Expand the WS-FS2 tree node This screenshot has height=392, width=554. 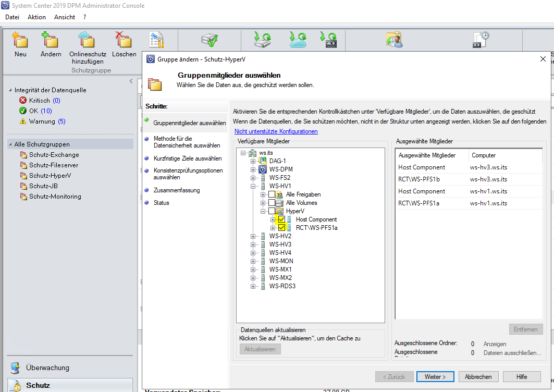click(x=253, y=178)
